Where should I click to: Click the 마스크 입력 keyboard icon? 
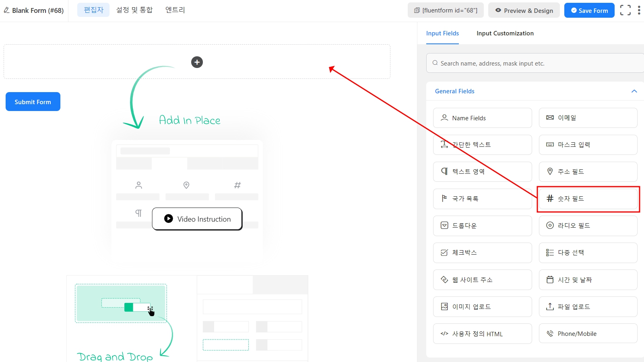click(550, 145)
